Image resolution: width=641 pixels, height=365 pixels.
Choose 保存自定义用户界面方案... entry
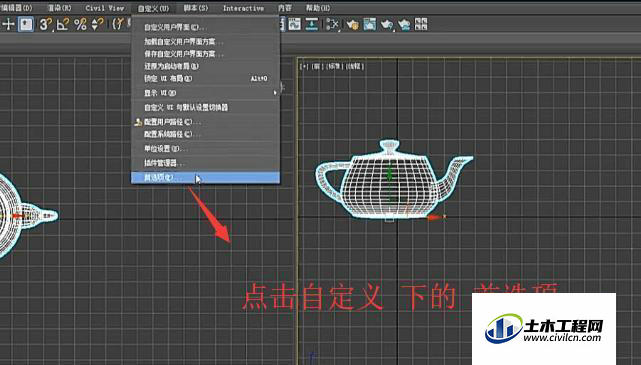click(x=205, y=54)
